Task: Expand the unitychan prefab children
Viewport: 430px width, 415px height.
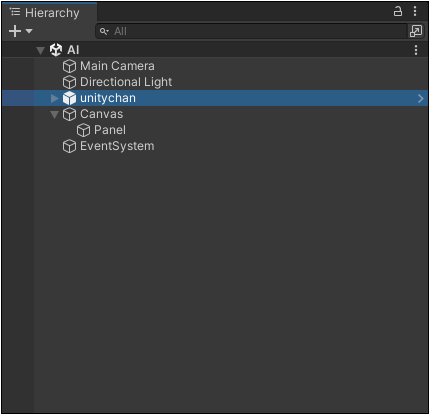Action: point(54,98)
